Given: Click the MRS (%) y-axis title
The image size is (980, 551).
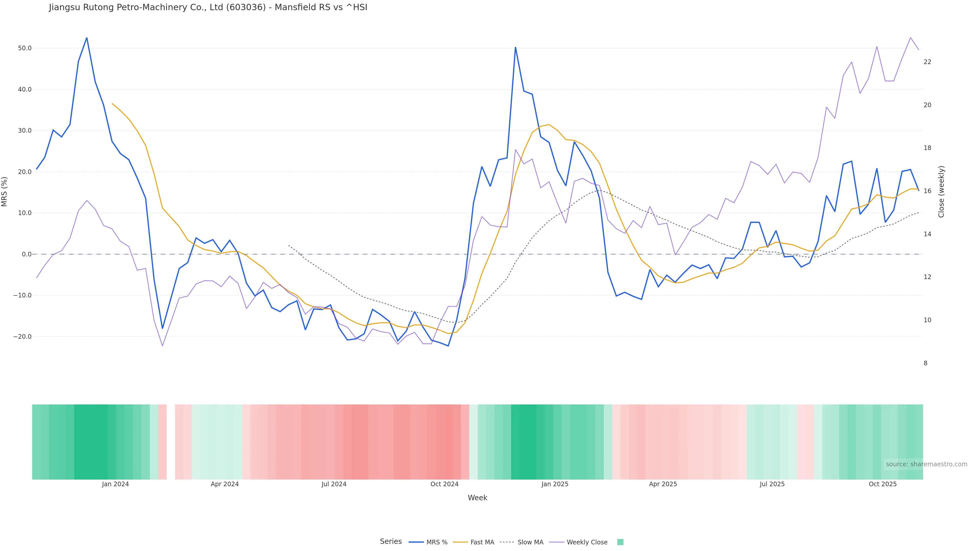Looking at the screenshot, I should [5, 192].
